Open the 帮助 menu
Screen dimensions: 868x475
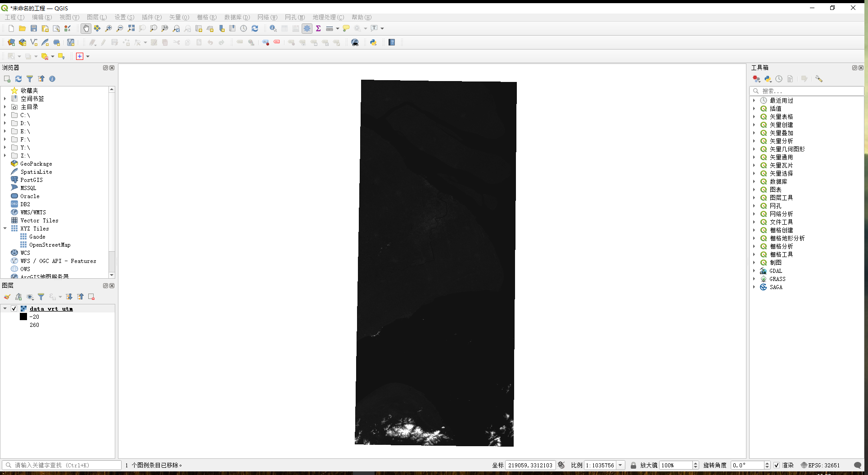(x=362, y=17)
